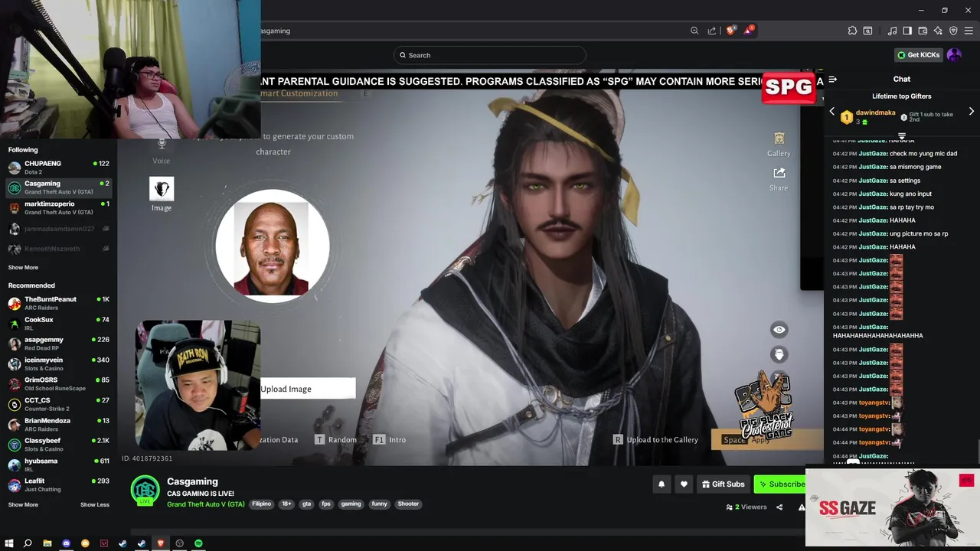Screen dimensions: 980x551
Task: Click the Casgaming channel name heading
Action: [192, 481]
